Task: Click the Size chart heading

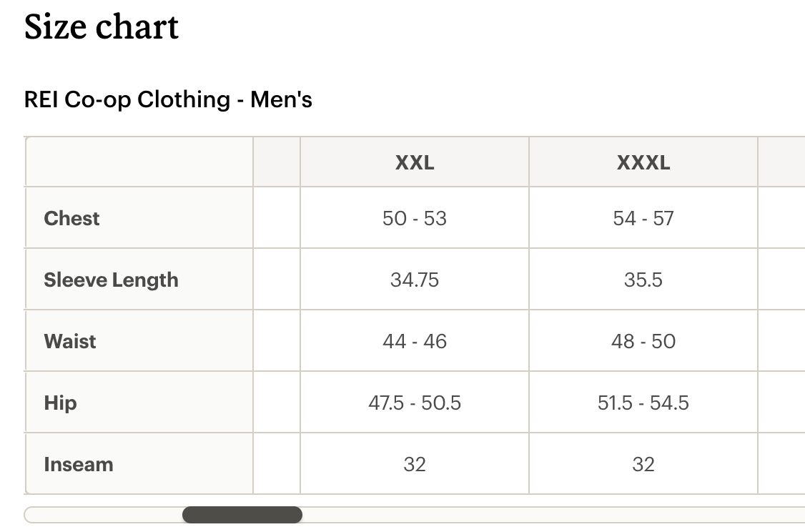Action: click(101, 27)
